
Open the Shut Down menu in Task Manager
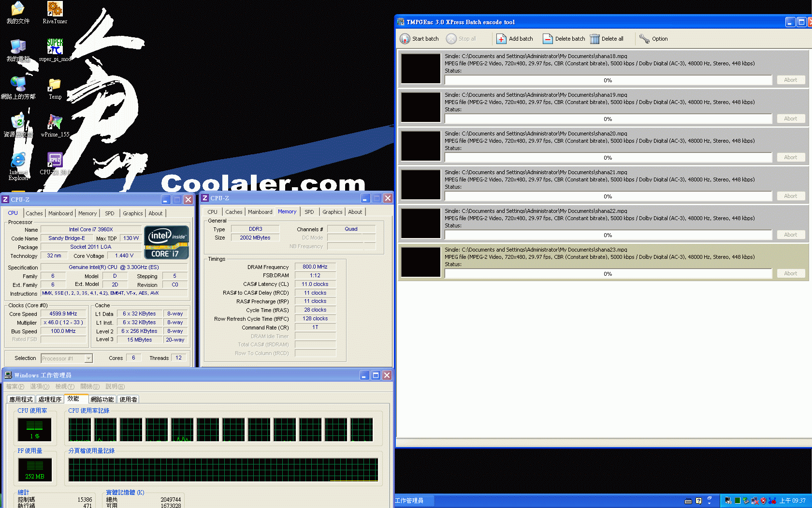[x=90, y=387]
